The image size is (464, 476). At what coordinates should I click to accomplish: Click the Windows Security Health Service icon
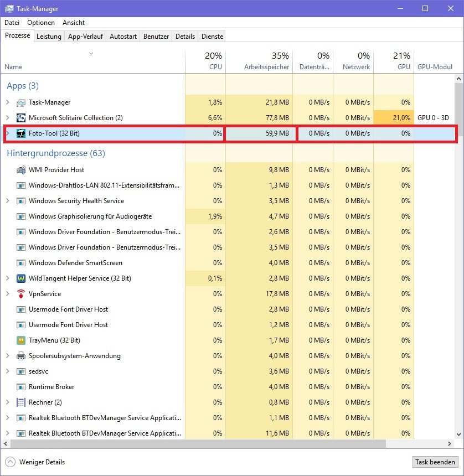pyautogui.click(x=20, y=201)
